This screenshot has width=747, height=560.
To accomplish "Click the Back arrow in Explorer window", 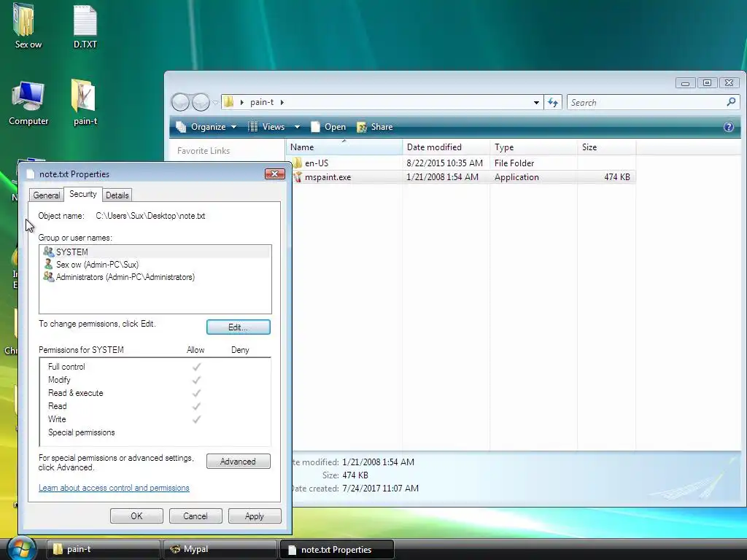I will click(180, 102).
